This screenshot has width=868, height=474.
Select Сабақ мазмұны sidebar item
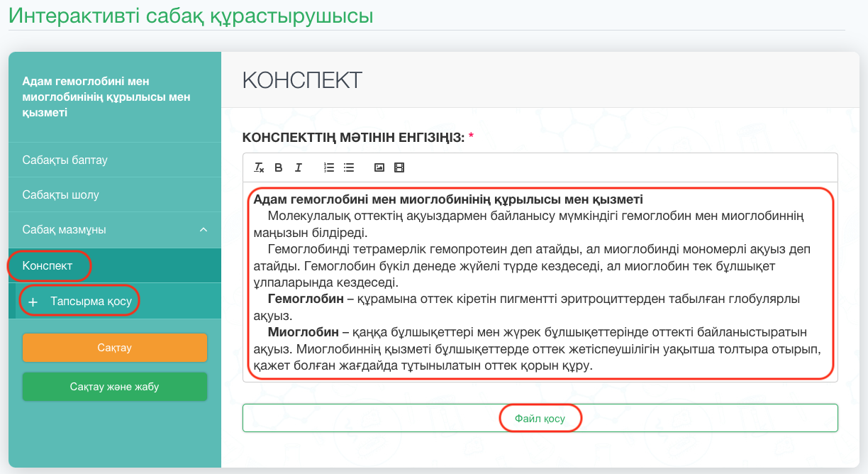115,230
